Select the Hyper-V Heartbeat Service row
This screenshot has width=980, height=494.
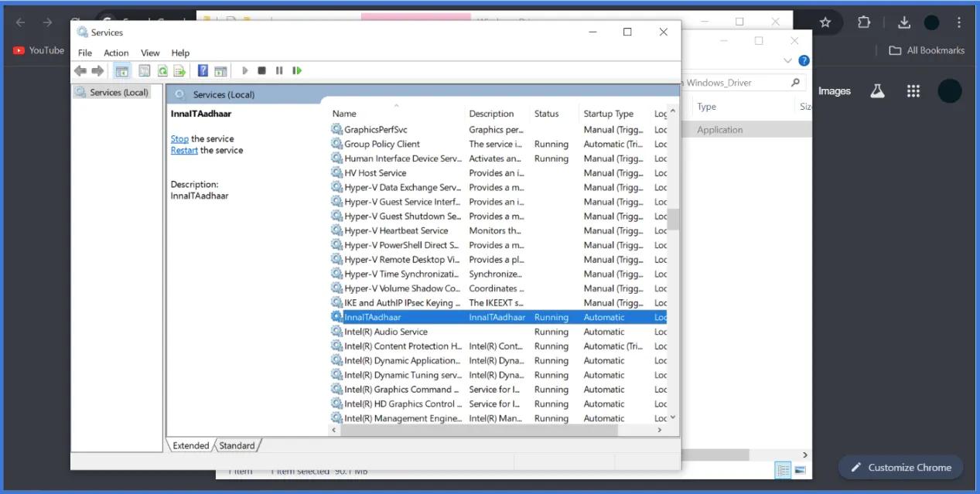pos(498,231)
